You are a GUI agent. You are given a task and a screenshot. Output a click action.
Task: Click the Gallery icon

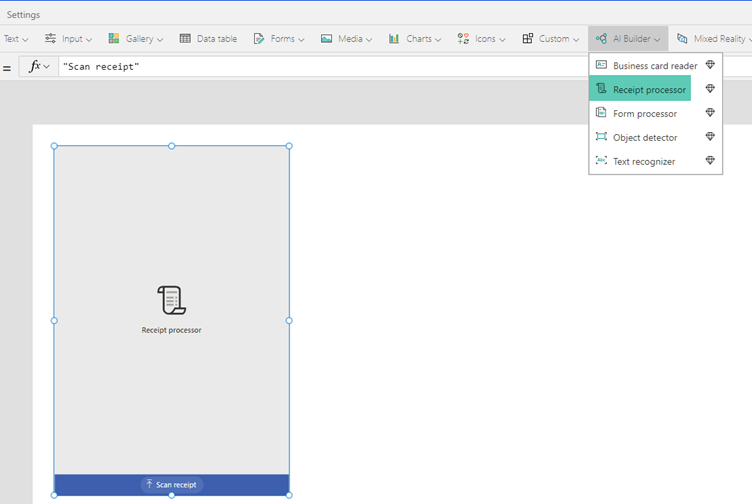point(114,38)
